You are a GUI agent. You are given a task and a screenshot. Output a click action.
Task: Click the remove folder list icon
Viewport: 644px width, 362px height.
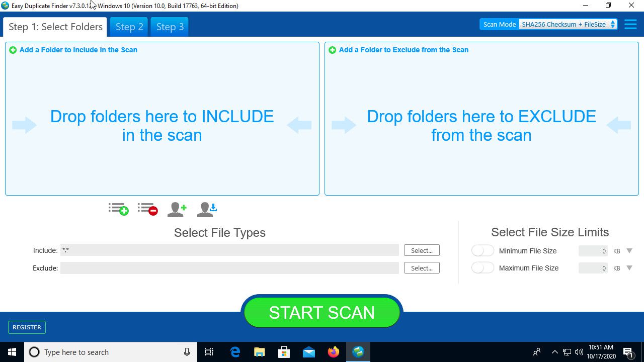[147, 209]
